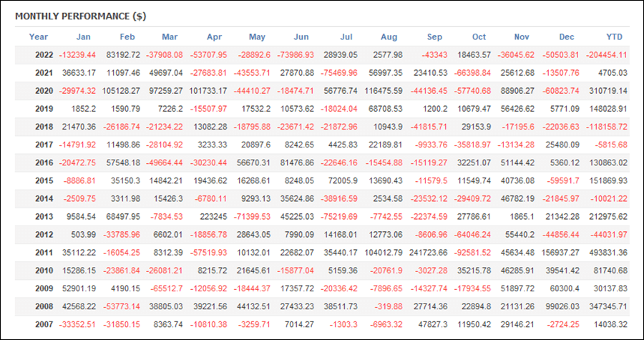
Task: Click the Year column header
Action: pos(39,37)
